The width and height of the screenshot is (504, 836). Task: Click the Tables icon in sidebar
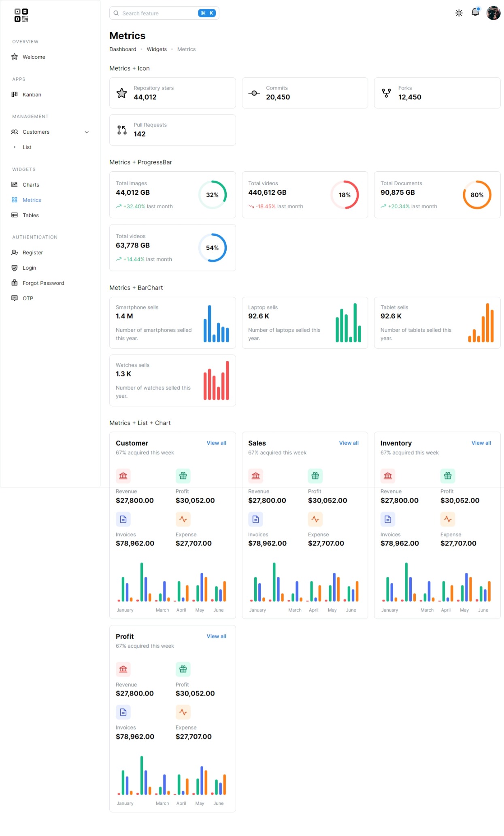pos(15,215)
